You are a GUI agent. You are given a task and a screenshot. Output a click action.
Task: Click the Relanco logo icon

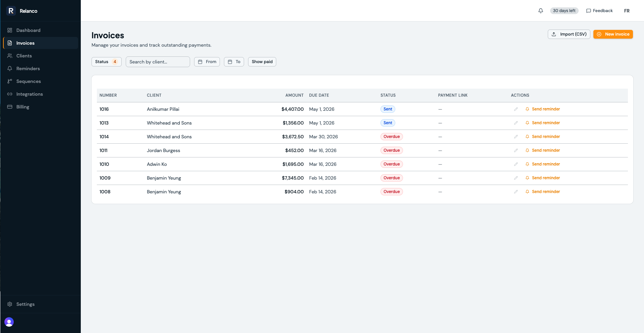pyautogui.click(x=11, y=11)
